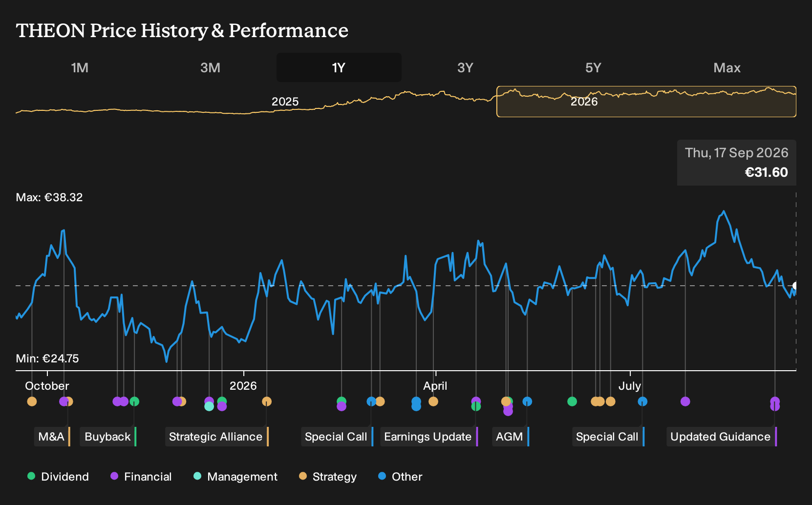Screen dimensions: 812x505
Task: Toggle the Dividend legend filter
Action: [58, 477]
